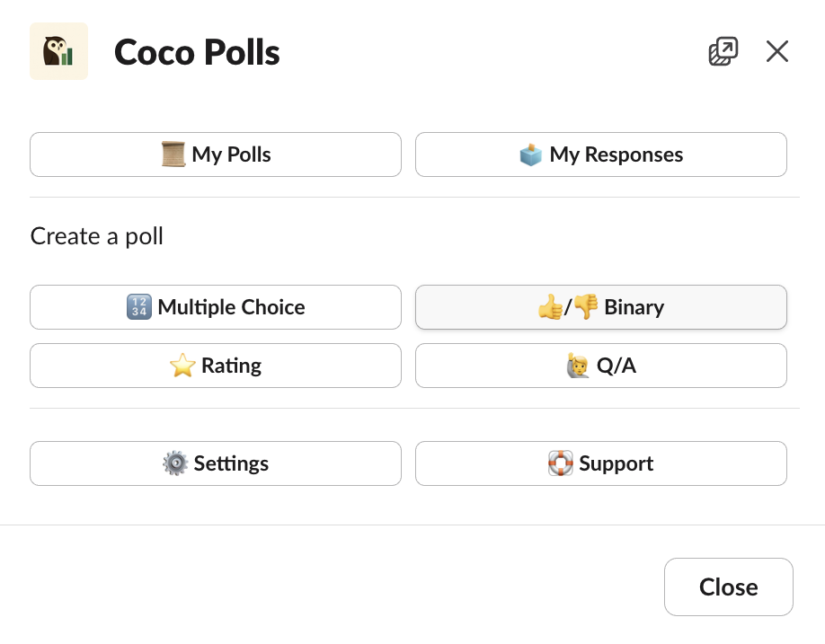825x644 pixels.
Task: Click the gear icon on the Settings button
Action: pyautogui.click(x=177, y=463)
